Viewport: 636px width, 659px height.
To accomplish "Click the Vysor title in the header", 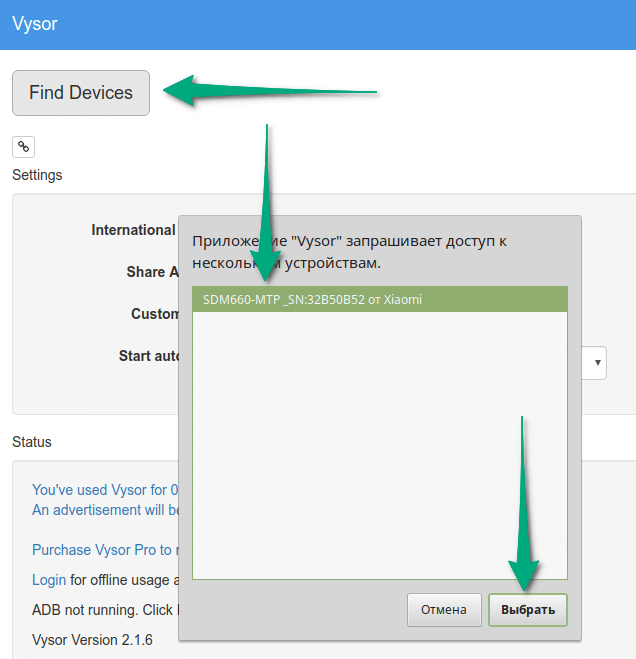I will tap(34, 24).
